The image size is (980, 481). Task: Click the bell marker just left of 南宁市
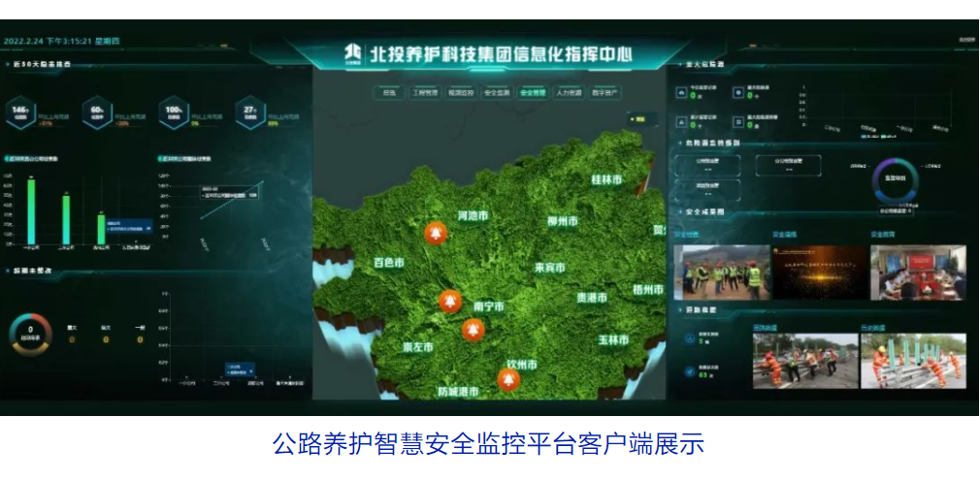click(449, 302)
